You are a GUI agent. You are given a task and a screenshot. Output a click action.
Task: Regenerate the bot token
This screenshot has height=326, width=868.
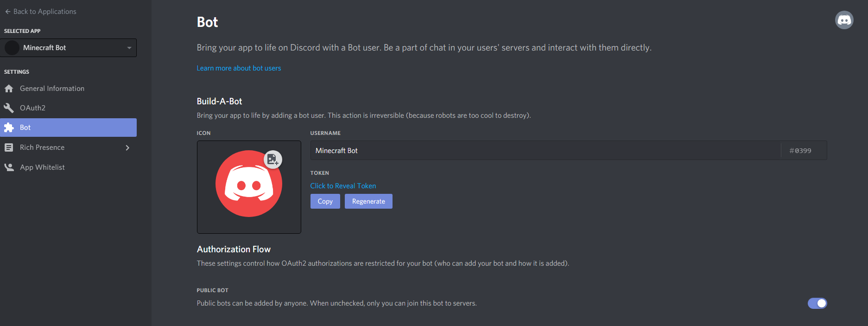368,201
